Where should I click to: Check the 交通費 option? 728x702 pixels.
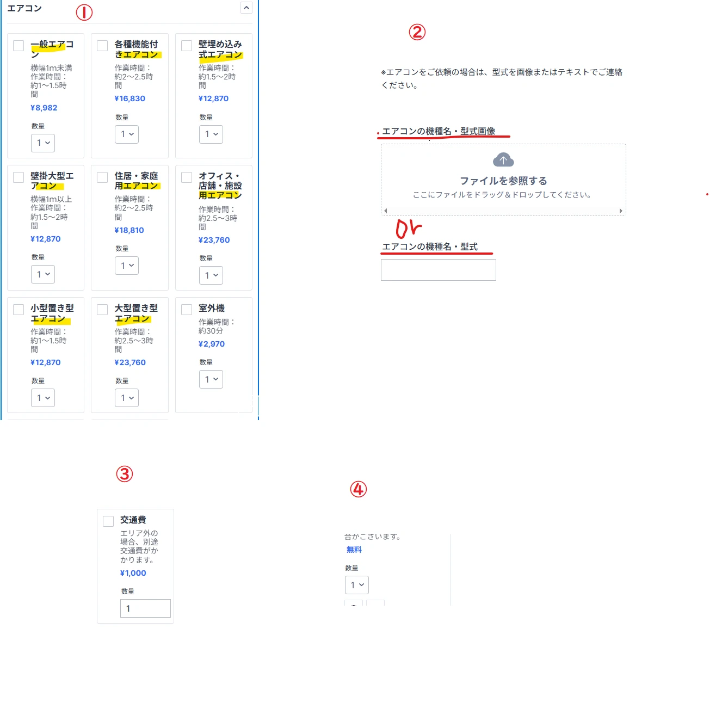pos(108,521)
